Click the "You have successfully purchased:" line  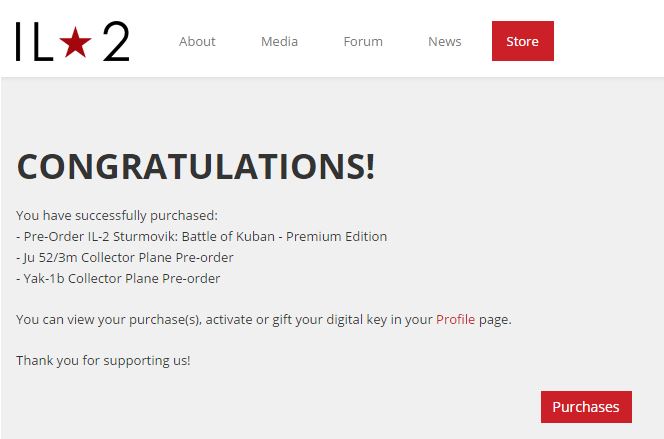tap(117, 215)
